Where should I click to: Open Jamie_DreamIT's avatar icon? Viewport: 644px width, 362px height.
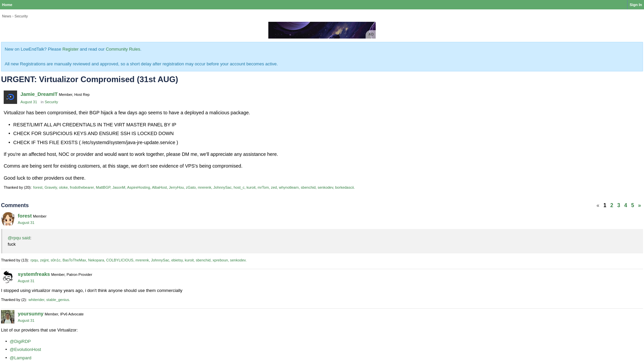click(10, 97)
